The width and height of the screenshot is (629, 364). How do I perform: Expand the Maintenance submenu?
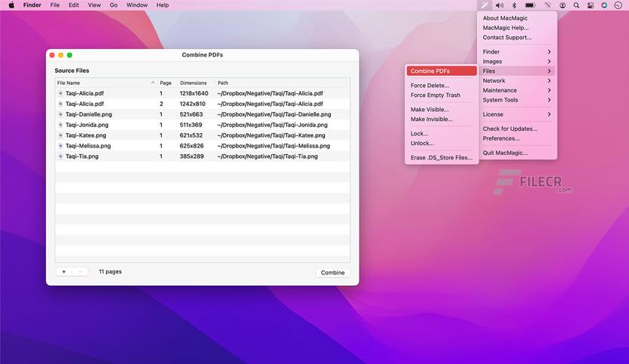click(x=517, y=90)
